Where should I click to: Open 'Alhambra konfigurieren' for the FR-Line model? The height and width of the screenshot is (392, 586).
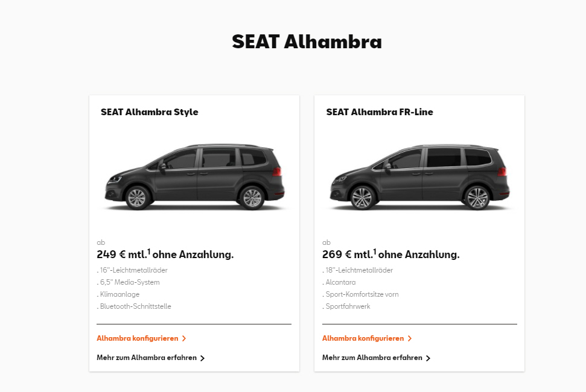pyautogui.click(x=363, y=338)
